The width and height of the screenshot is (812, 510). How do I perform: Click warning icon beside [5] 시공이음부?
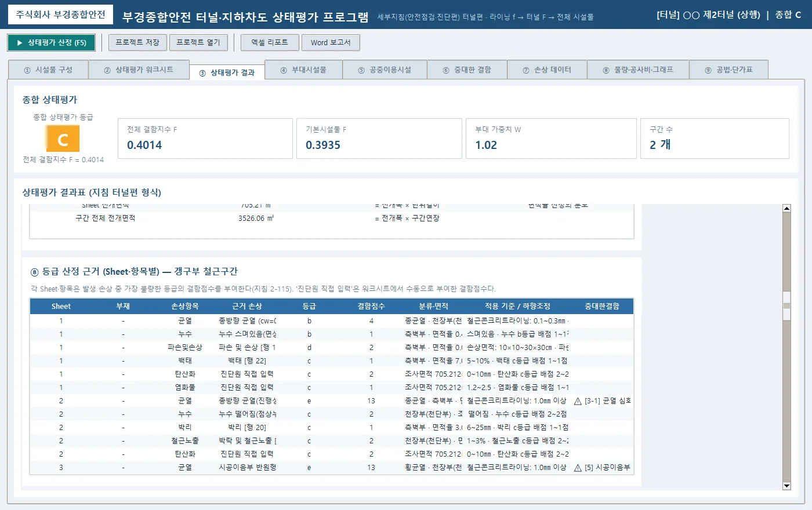point(578,468)
